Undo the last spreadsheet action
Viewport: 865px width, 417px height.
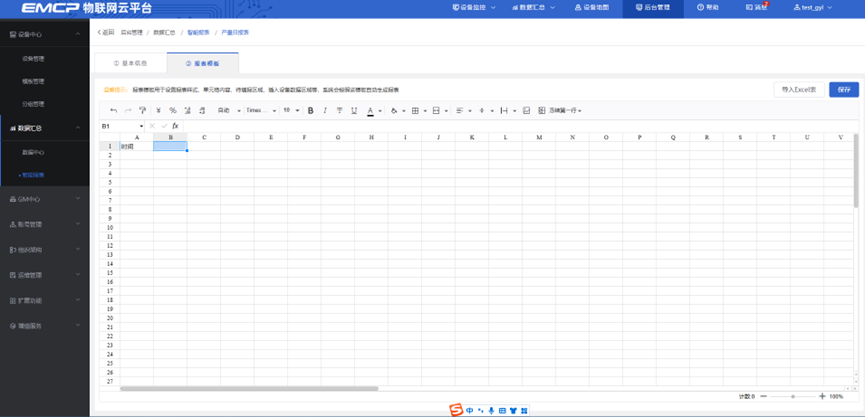(x=114, y=110)
